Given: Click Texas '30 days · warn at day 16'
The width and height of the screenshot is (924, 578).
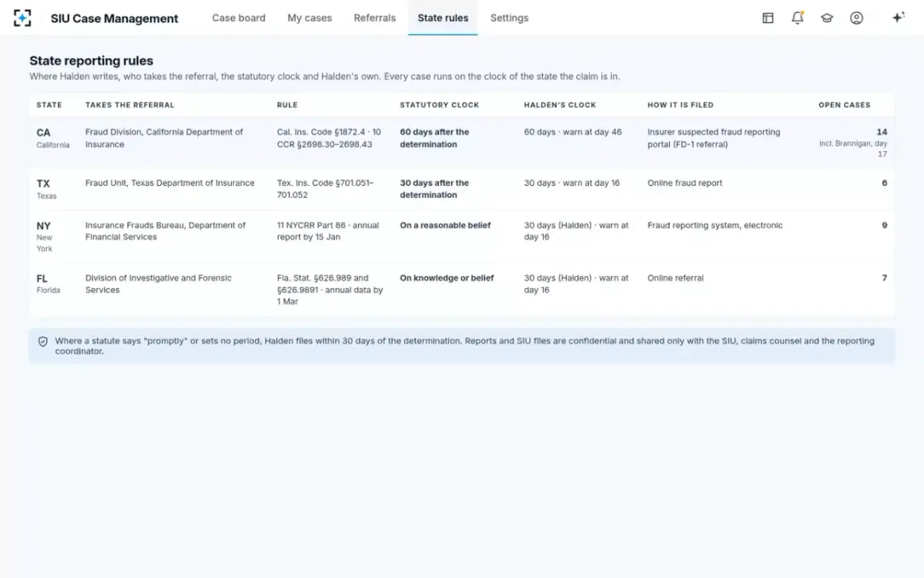Looking at the screenshot, I should (572, 183).
